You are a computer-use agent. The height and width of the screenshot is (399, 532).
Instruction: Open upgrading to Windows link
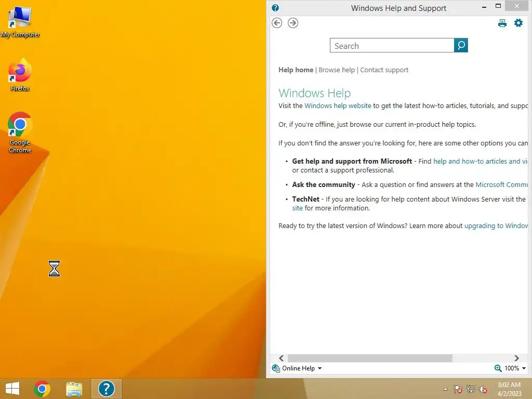(x=496, y=226)
